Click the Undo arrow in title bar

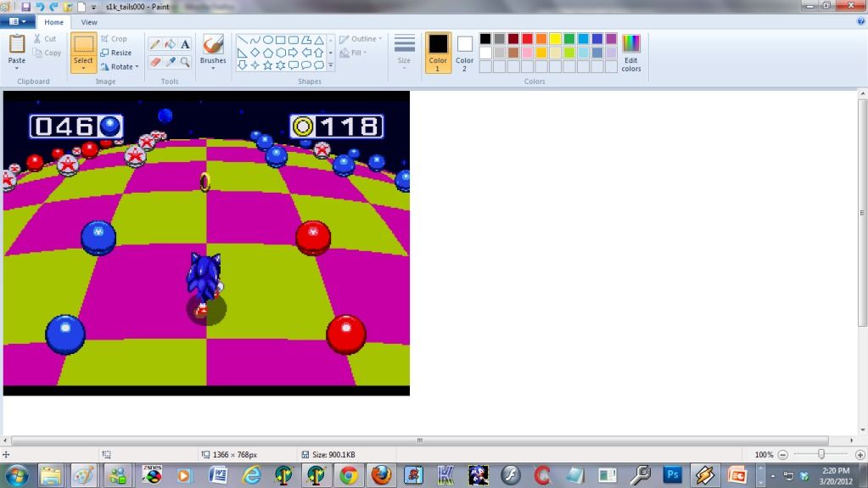tap(40, 7)
